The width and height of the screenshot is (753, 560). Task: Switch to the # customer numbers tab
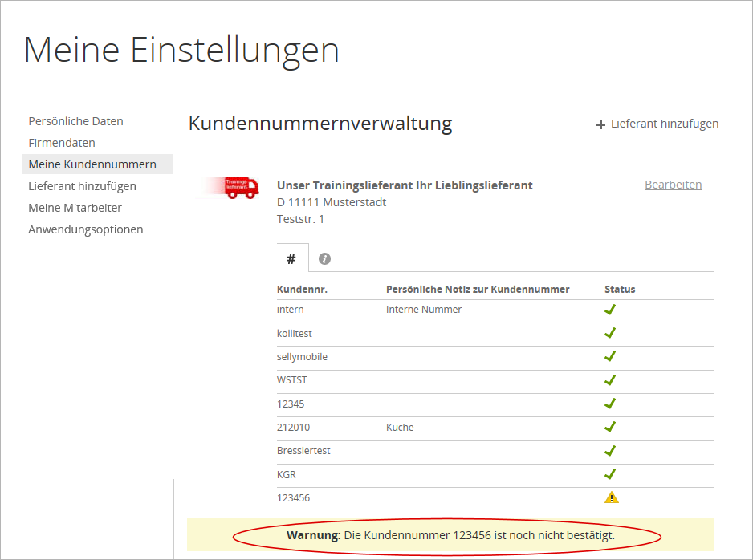pyautogui.click(x=291, y=258)
